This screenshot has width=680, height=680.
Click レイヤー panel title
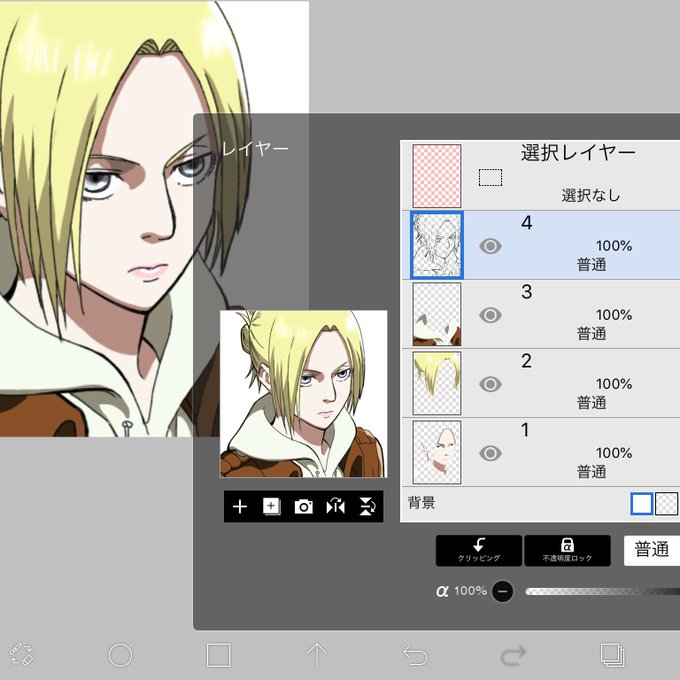pyautogui.click(x=255, y=149)
